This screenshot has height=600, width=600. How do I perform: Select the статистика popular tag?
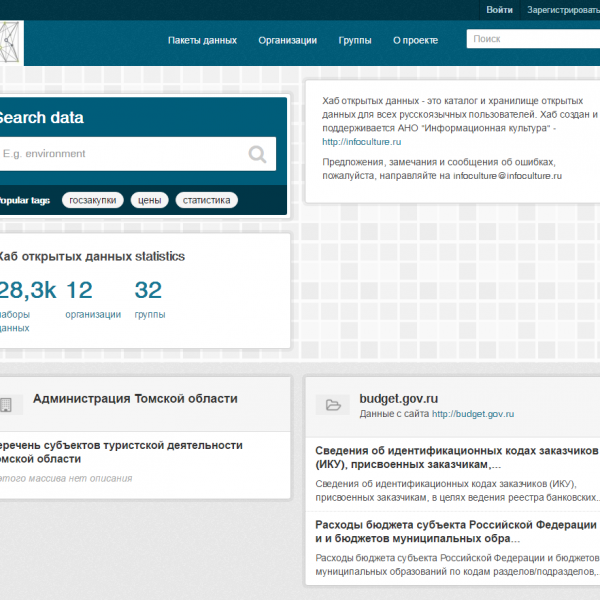[x=207, y=200]
